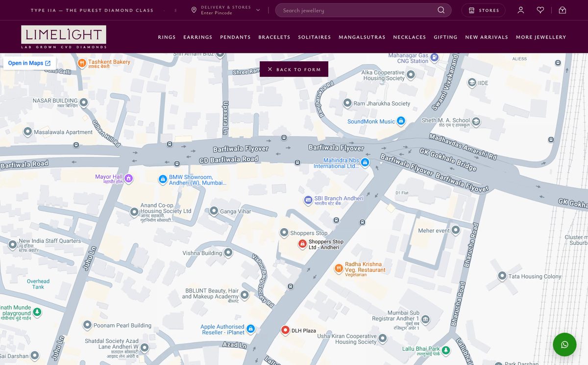588x365 pixels.
Task: Select the Masalawala Apartment marker
Action: pos(28,131)
